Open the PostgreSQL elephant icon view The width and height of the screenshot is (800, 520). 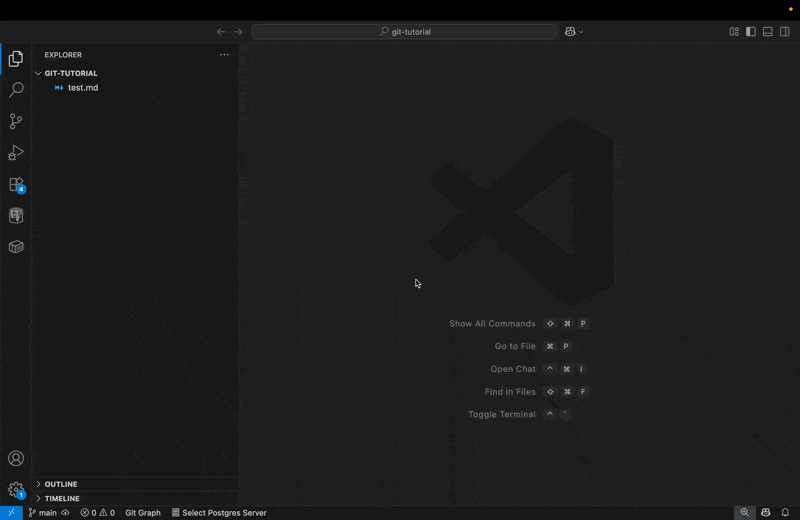16,215
